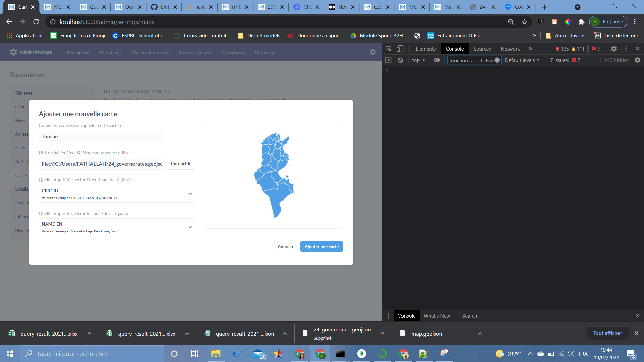Open the JavaScript context top dropdown
This screenshot has width=644, height=362.
click(418, 60)
